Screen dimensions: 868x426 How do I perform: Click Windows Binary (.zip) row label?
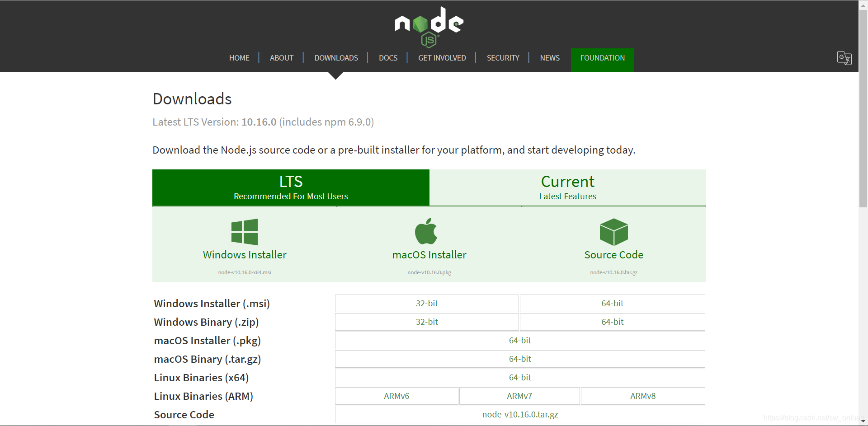tap(206, 322)
